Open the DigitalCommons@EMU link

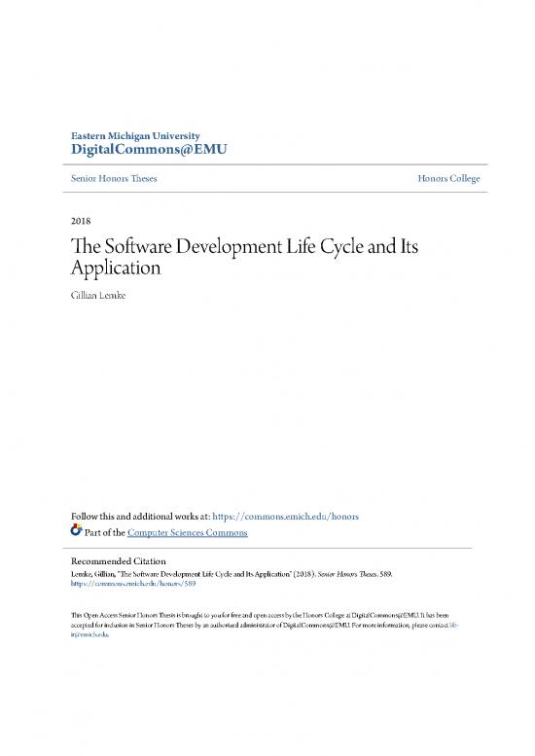click(x=149, y=150)
